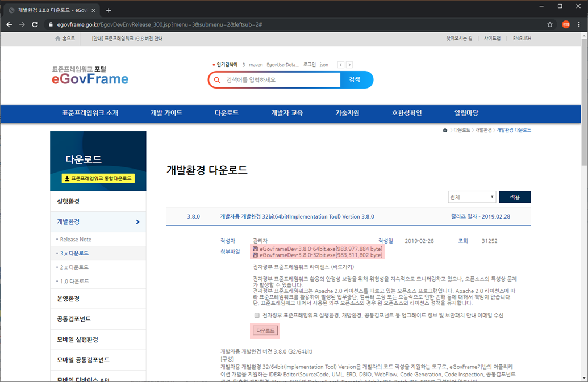Viewport: 588px width, 382px height.
Task: Open 찾아오시는 길 link
Action: (x=459, y=38)
